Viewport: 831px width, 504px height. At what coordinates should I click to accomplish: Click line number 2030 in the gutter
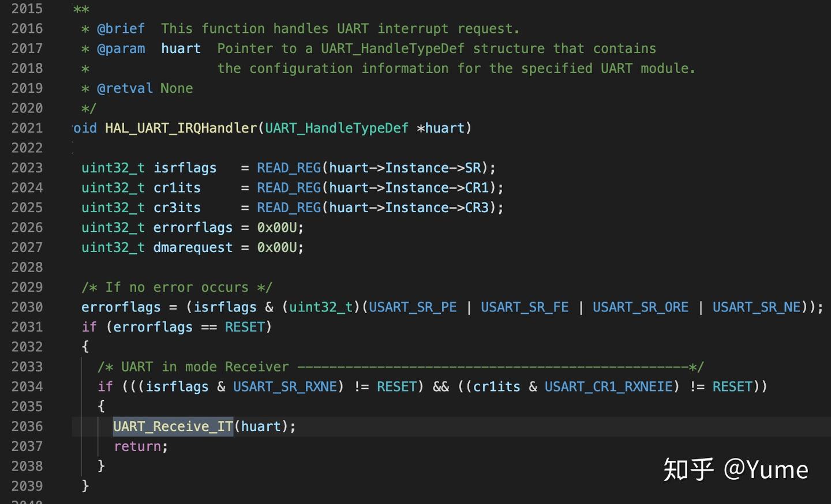point(27,307)
